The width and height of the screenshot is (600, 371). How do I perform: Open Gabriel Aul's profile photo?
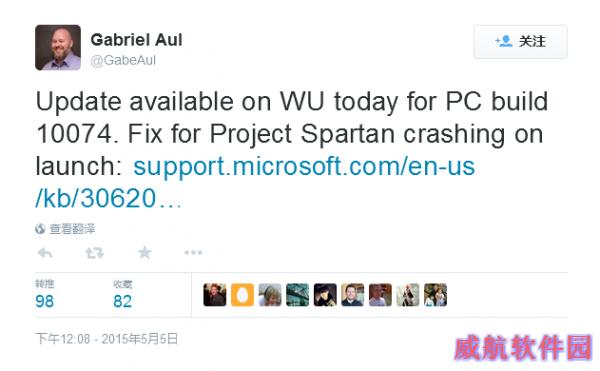click(58, 47)
